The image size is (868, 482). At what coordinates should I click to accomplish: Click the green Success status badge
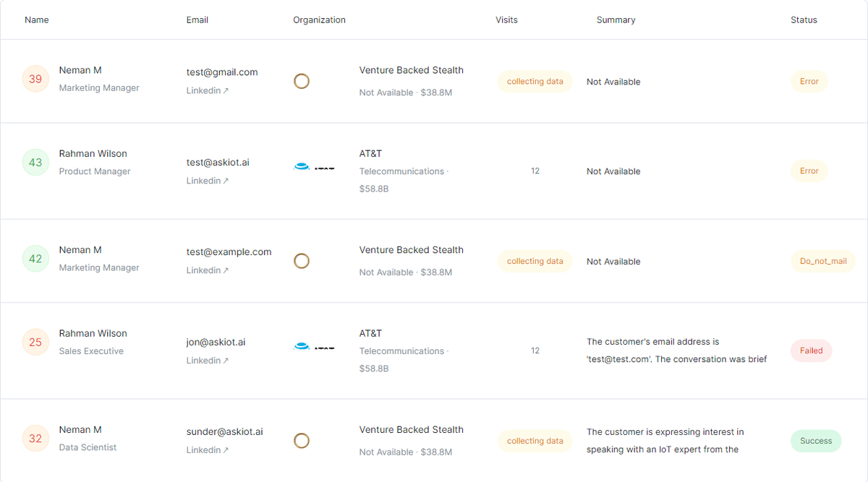point(816,441)
